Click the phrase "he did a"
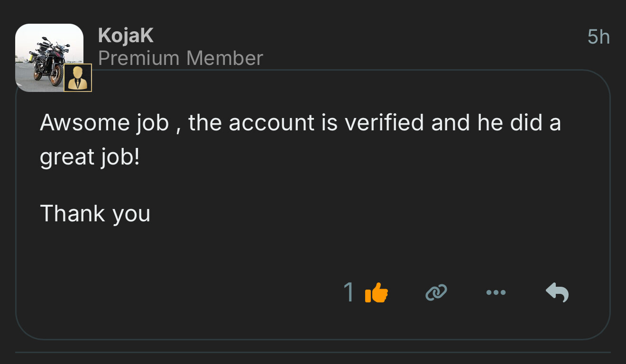The height and width of the screenshot is (364, 626). tap(519, 123)
